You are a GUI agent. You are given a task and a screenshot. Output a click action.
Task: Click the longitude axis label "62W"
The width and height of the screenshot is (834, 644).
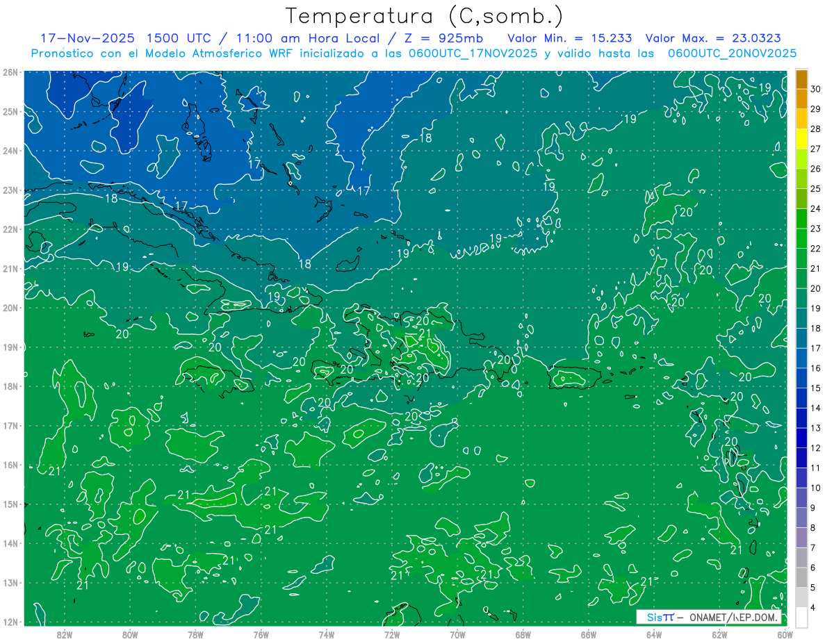[719, 634]
